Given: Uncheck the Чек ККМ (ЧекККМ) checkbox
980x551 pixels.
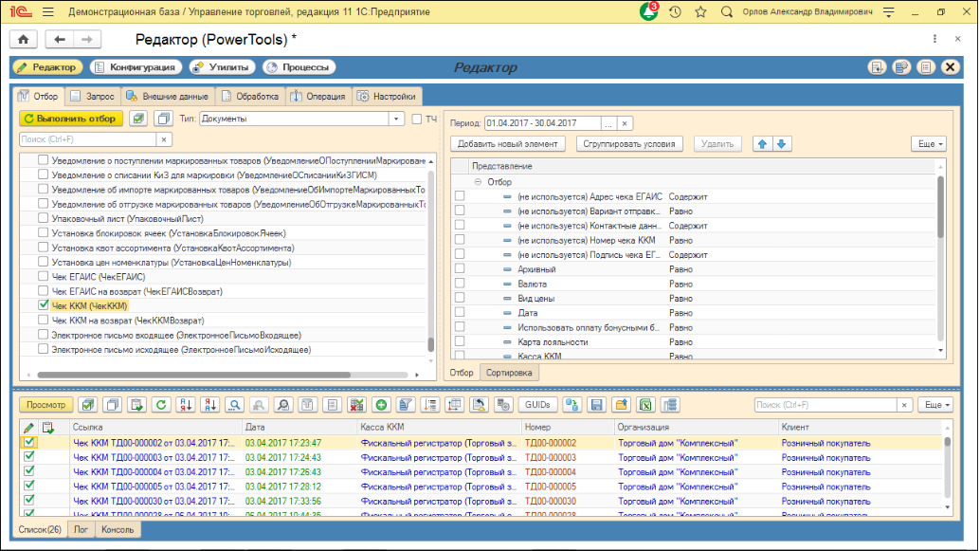Looking at the screenshot, I should click(x=43, y=306).
